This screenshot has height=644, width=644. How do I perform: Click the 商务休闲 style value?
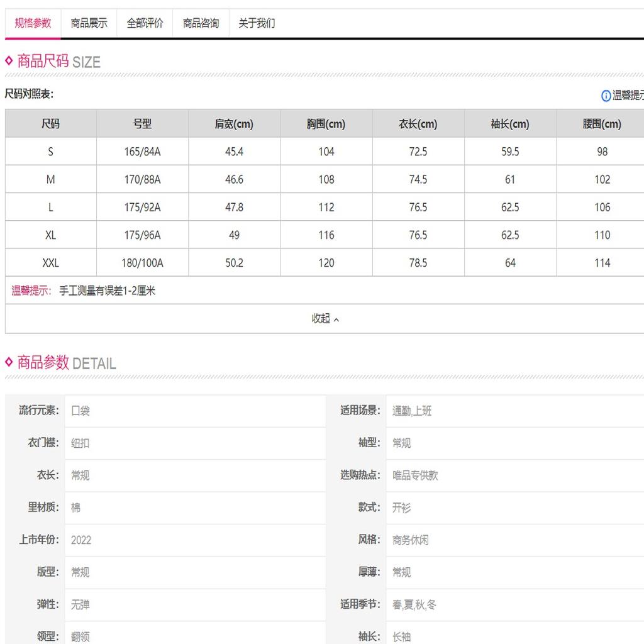coord(410,540)
